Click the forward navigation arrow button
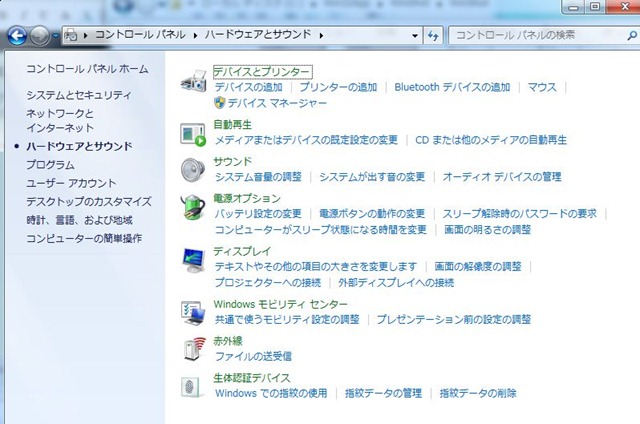Image resolution: width=640 pixels, height=424 pixels. point(40,36)
